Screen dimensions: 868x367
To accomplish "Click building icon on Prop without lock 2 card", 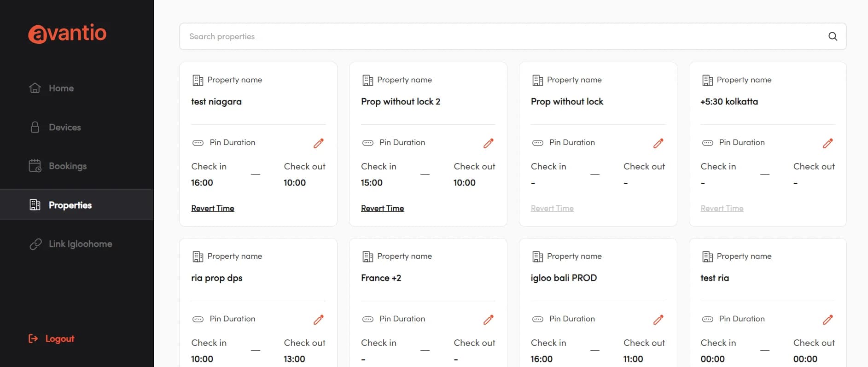I will click(367, 80).
